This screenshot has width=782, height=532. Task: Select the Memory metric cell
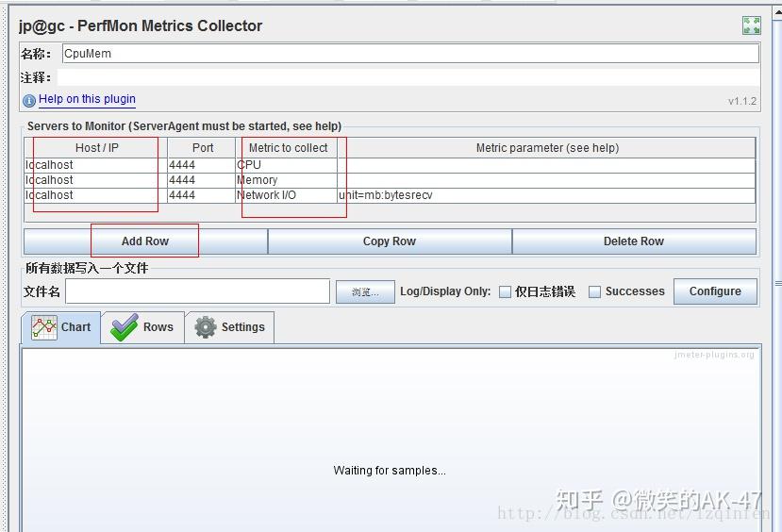tap(286, 180)
